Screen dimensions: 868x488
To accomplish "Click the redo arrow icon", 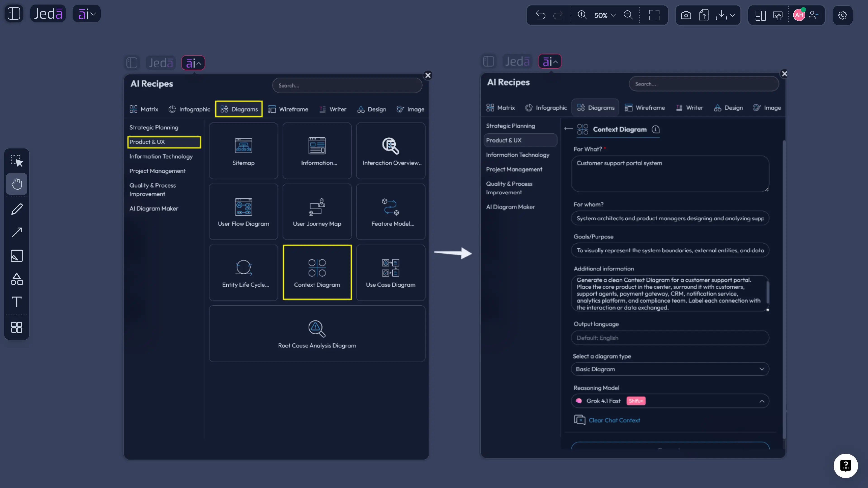I will point(558,15).
